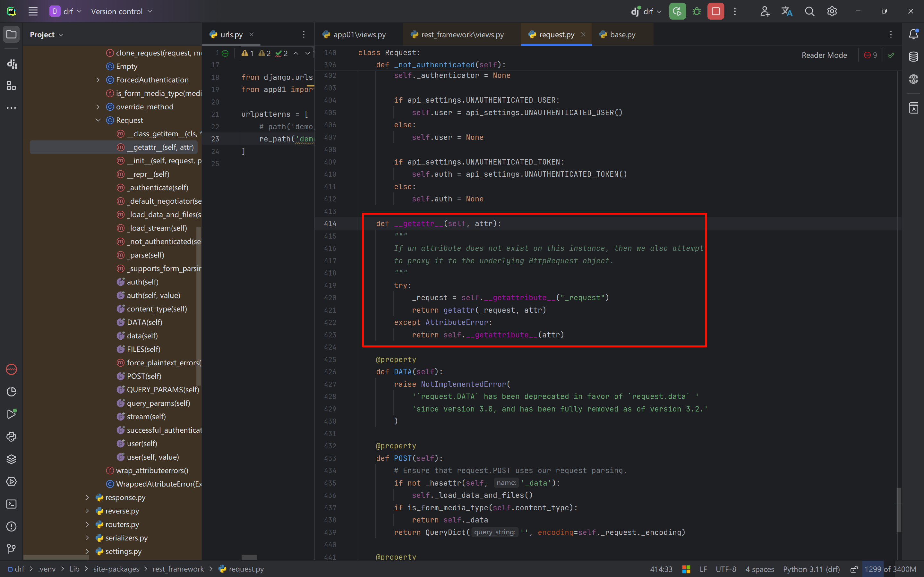This screenshot has width=924, height=577.
Task: Click the Debug bug icon
Action: [x=697, y=12]
